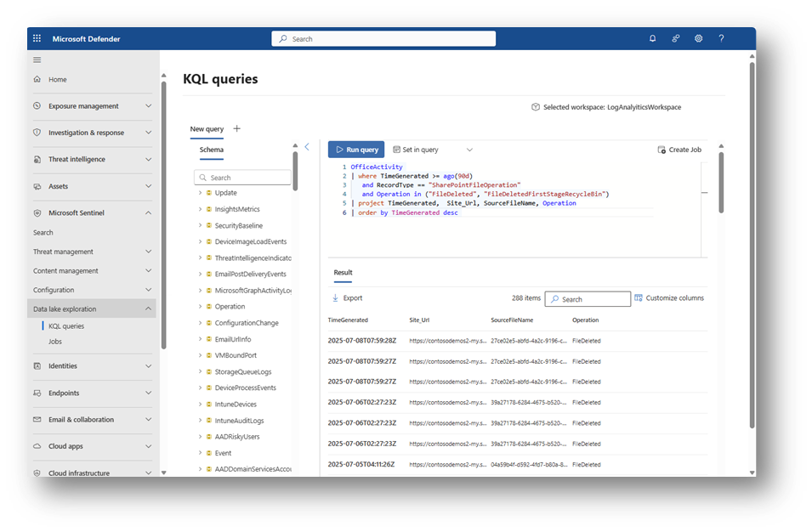The width and height of the screenshot is (812, 532).
Task: Select row 2025-07-08T07:59:28Z
Action: pyautogui.click(x=517, y=341)
